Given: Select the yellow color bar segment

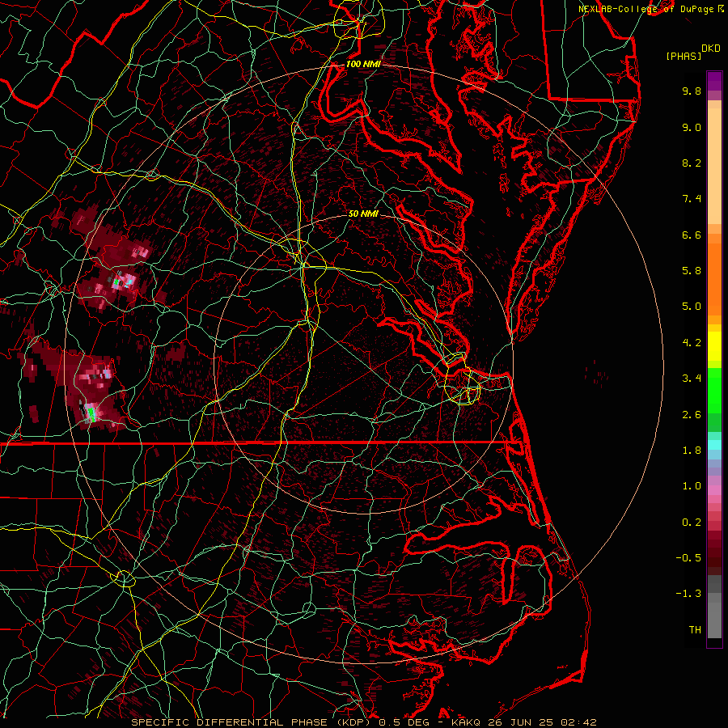Looking at the screenshot, I should [x=714, y=346].
